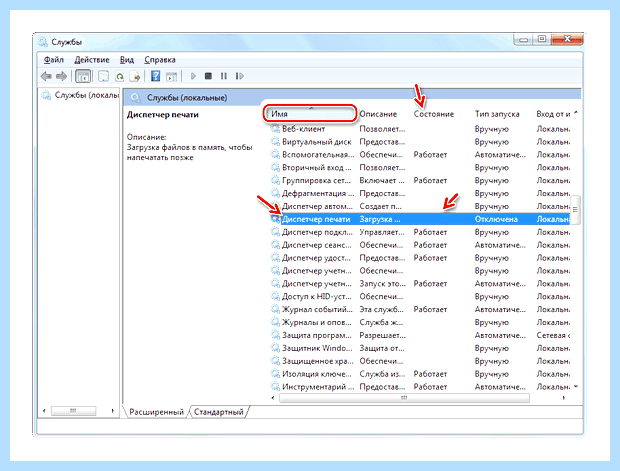Image resolution: width=620 pixels, height=471 pixels.
Task: Stop the service with stop icon
Action: [x=208, y=76]
